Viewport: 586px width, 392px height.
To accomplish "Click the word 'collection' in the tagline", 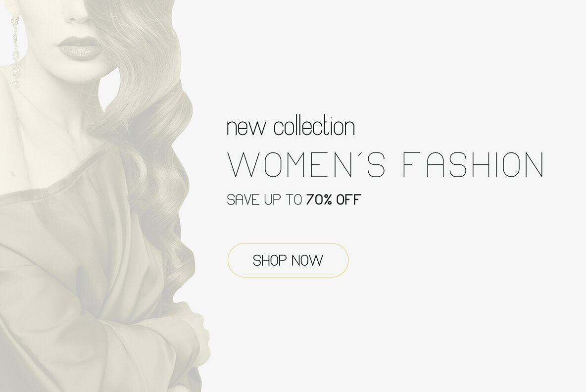I will tap(314, 126).
